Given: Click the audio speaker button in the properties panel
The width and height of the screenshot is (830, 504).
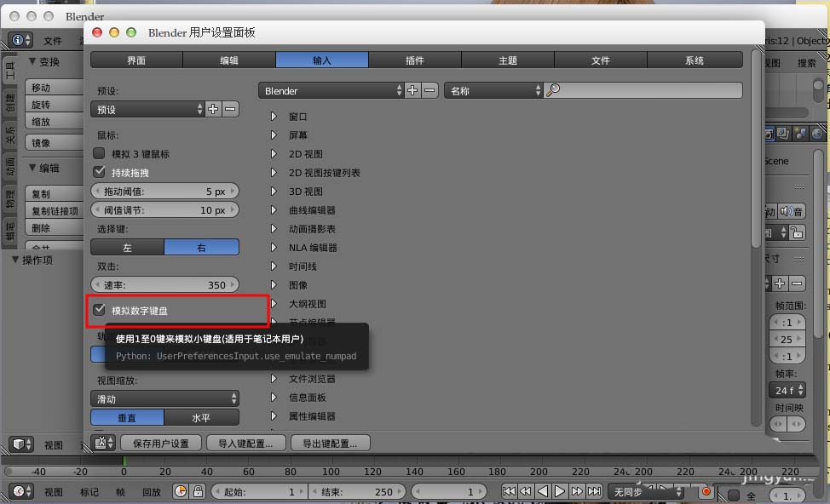Looking at the screenshot, I should coord(792,211).
